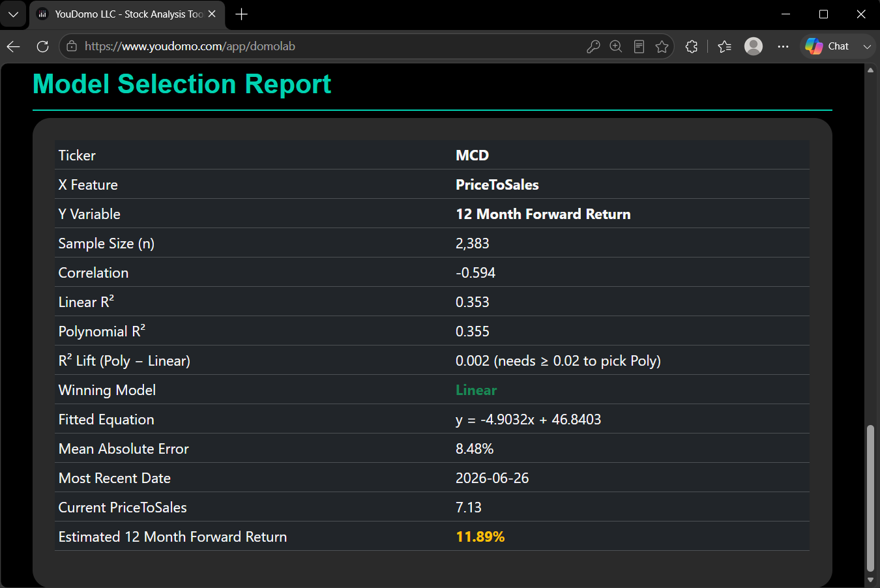The width and height of the screenshot is (880, 588).
Task: Open the saved passwords key icon
Action: point(593,46)
